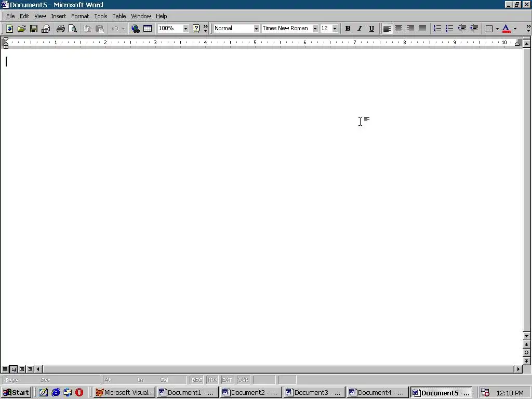Open the border style dropdown arrow

pyautogui.click(x=497, y=29)
